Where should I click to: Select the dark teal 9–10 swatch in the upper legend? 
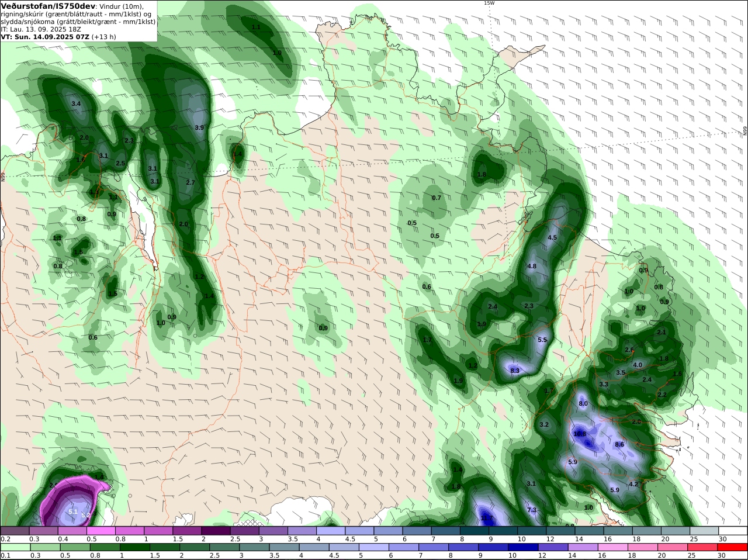click(503, 531)
